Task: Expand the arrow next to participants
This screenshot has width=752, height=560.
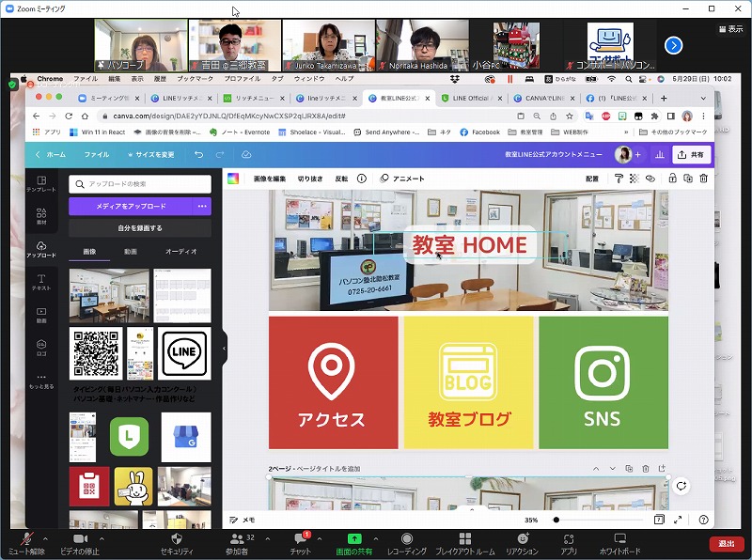Action: point(268,538)
